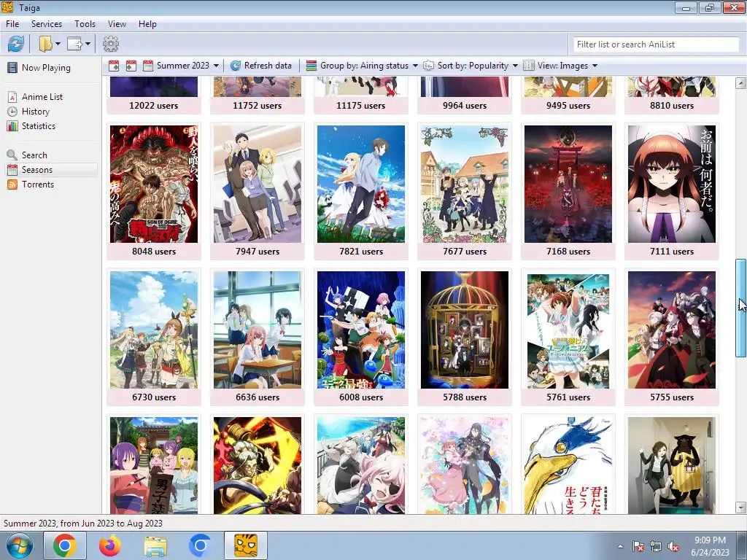The height and width of the screenshot is (560, 747).
Task: Expand the Sort by: Popularity dropdown
Action: pos(515,66)
